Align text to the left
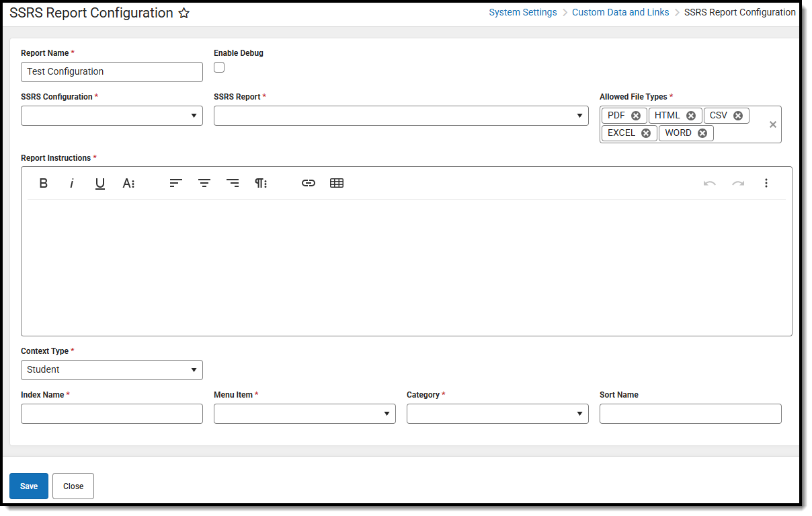 [x=175, y=183]
